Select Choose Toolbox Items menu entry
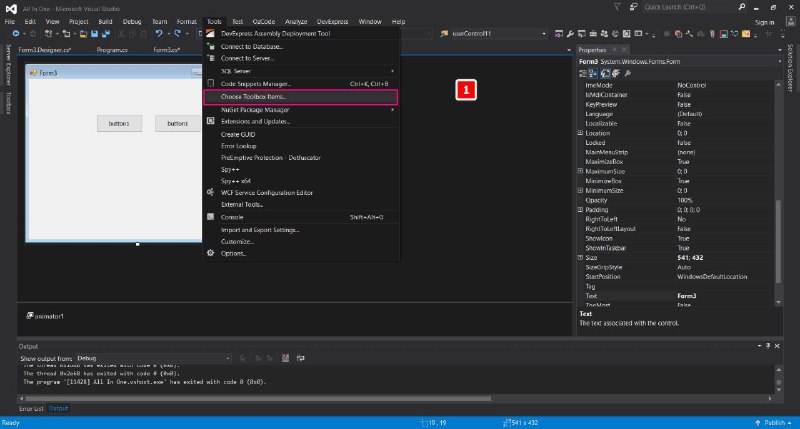The height and width of the screenshot is (429, 800). tap(301, 97)
